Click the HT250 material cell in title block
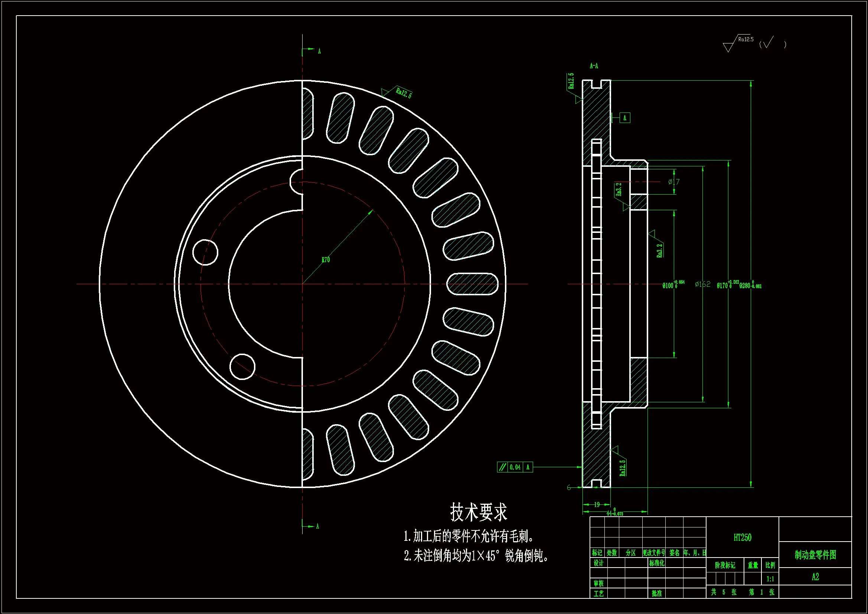This screenshot has height=614, width=868. (742, 537)
